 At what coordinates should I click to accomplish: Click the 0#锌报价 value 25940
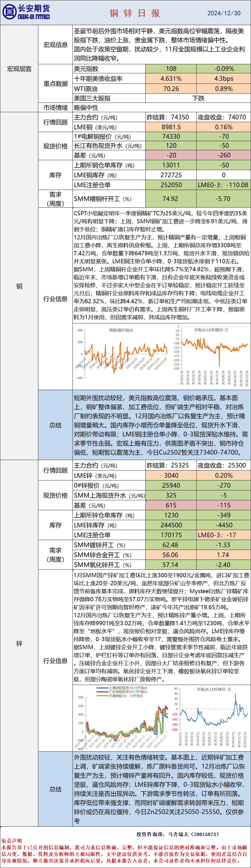(x=171, y=486)
